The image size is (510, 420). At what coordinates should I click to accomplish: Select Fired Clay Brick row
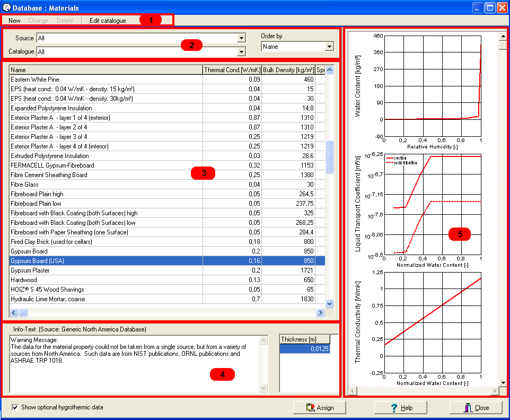pyautogui.click(x=167, y=242)
